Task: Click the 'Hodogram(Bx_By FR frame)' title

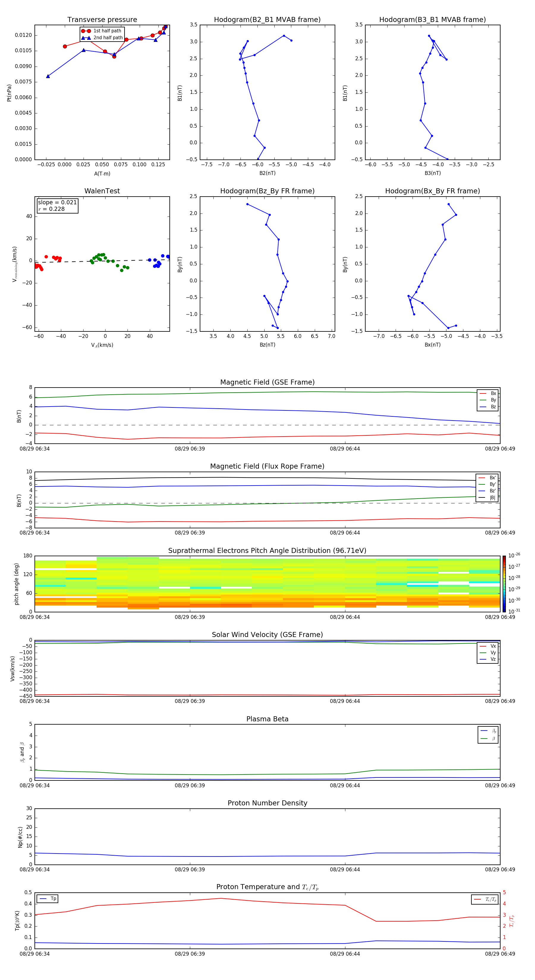Action: (x=432, y=191)
